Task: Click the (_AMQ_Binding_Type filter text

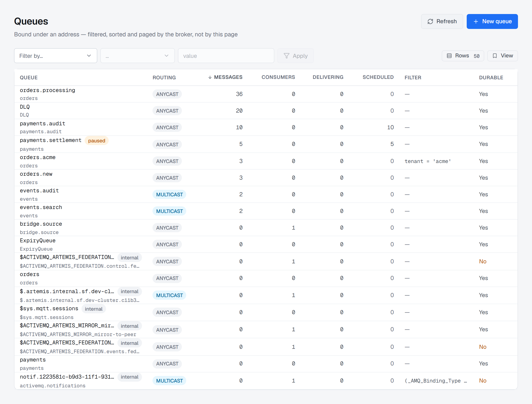Action: tap(436, 381)
